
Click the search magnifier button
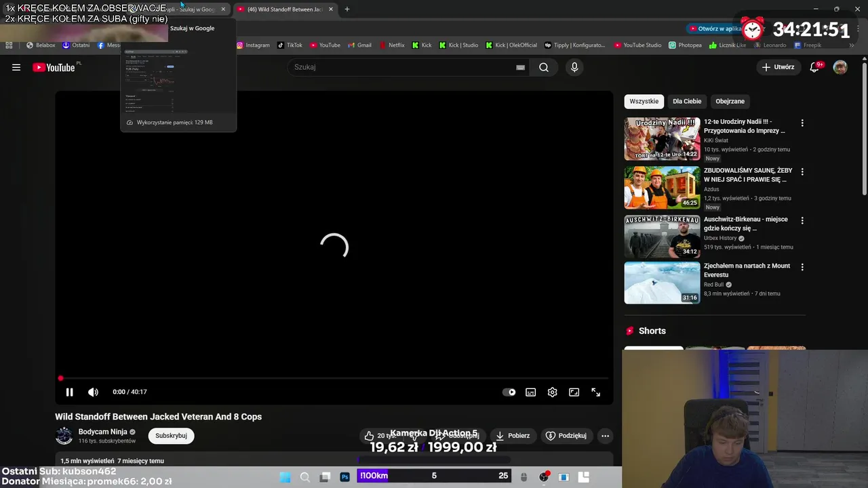pyautogui.click(x=544, y=67)
